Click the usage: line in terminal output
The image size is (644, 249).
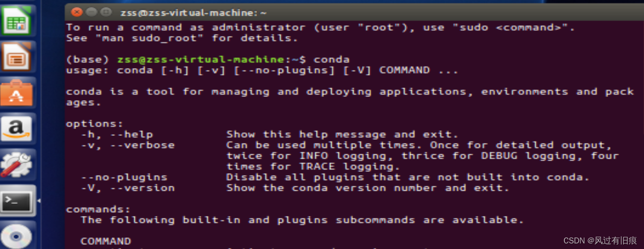[262, 70]
